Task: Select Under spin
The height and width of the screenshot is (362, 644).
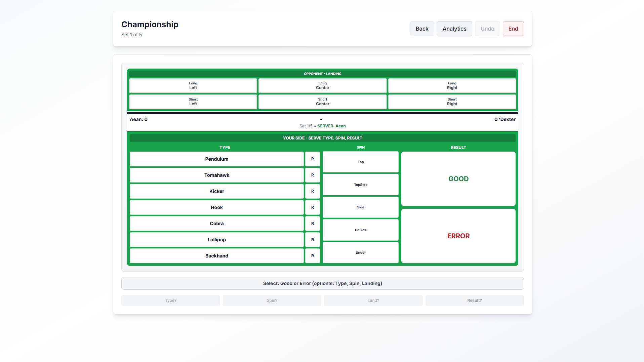Action: 360,252
